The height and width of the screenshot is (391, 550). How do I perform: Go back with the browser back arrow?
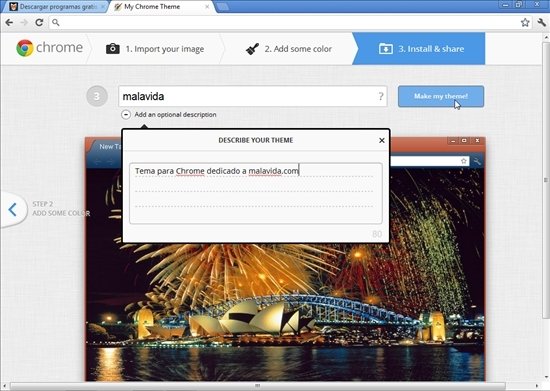9,22
